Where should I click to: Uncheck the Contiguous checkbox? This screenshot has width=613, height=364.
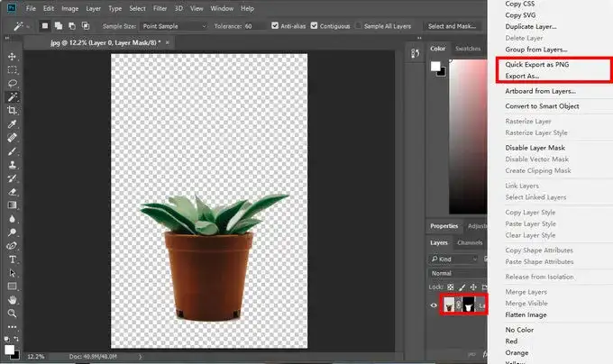pyautogui.click(x=315, y=25)
